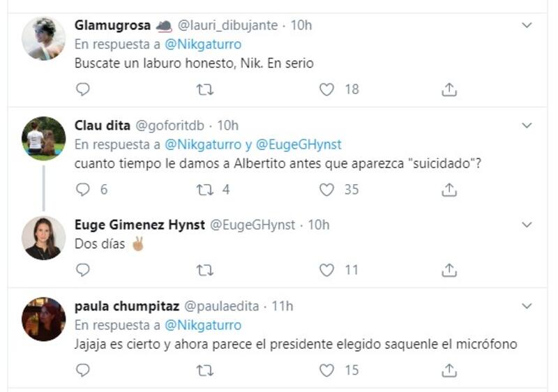Viewport: 558px width, 392px height.
Task: Open the options chevron on Glamugrosa's tweet
Action: pyautogui.click(x=527, y=25)
